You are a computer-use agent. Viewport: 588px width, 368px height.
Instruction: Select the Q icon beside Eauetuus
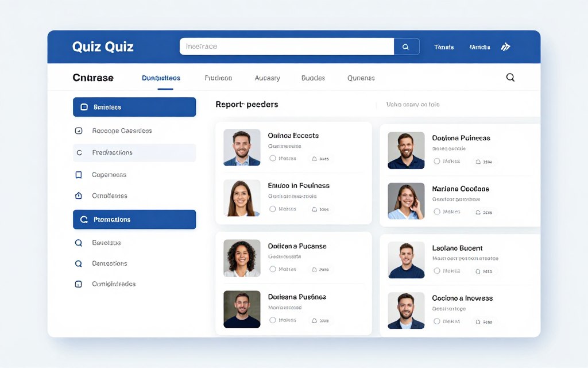point(79,243)
